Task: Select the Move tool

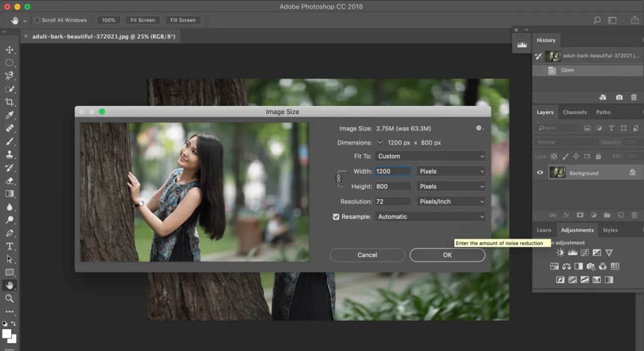Action: [10, 50]
